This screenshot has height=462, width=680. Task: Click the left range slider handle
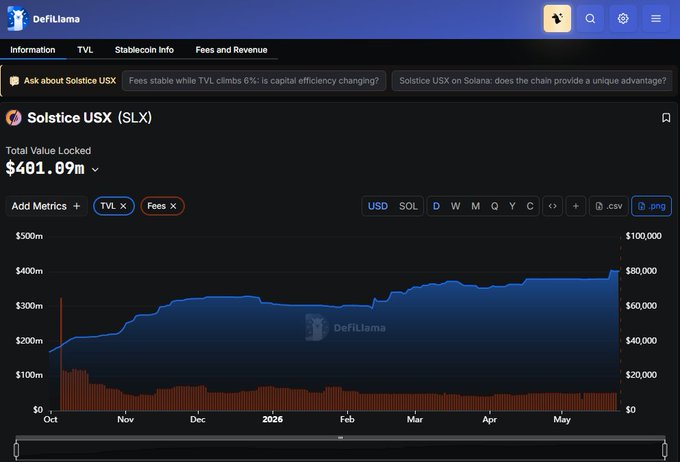pos(16,450)
